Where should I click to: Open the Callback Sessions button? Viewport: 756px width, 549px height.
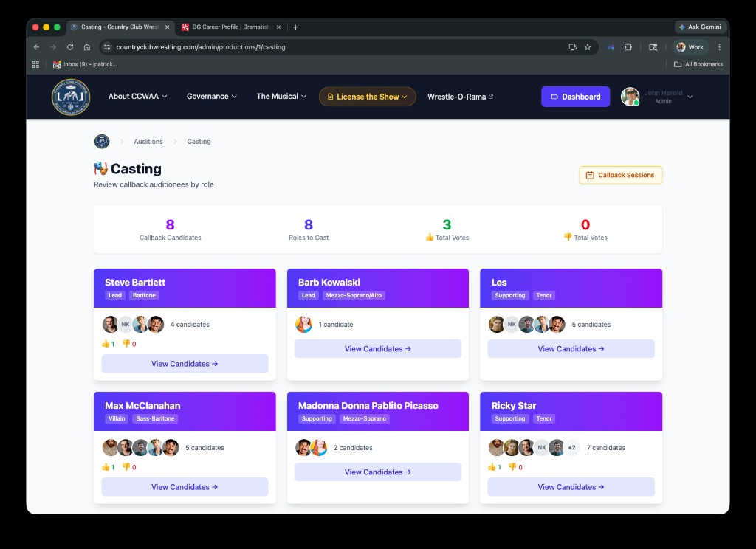pos(620,175)
